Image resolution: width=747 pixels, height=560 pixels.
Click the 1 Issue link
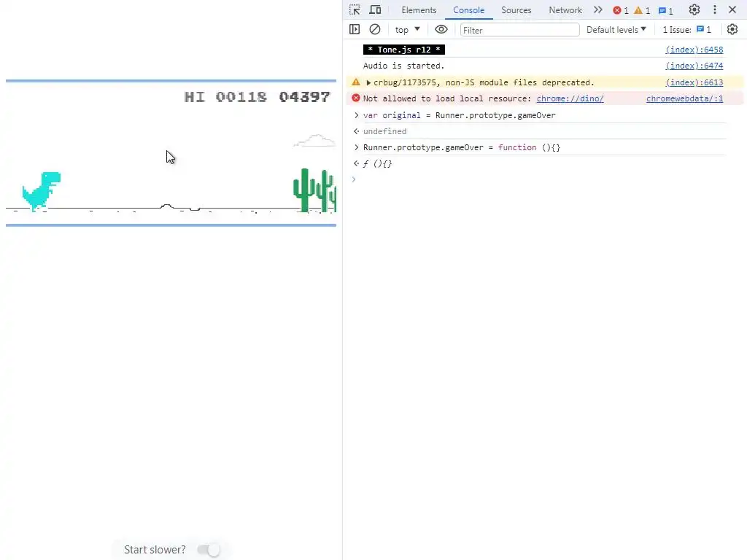[686, 29]
